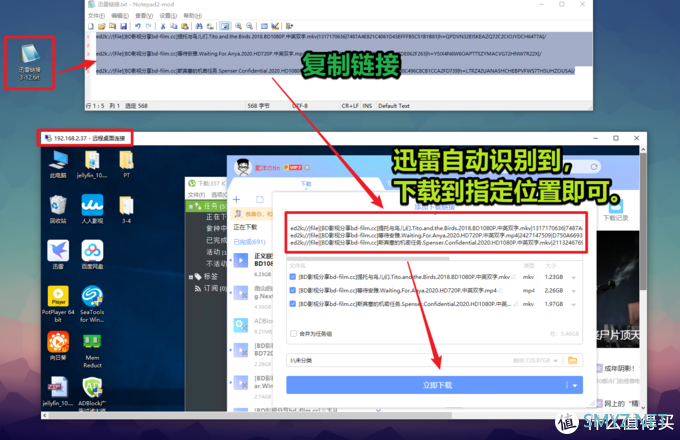Viewport: 680px width, 440px height.
Task: Expand the arrow on the 2.26GB file row
Action: pyautogui.click(x=574, y=291)
